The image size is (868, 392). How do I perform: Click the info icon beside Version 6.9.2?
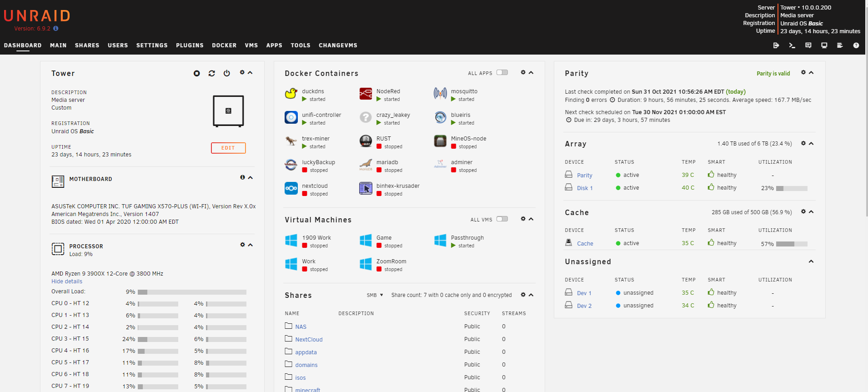(x=56, y=28)
